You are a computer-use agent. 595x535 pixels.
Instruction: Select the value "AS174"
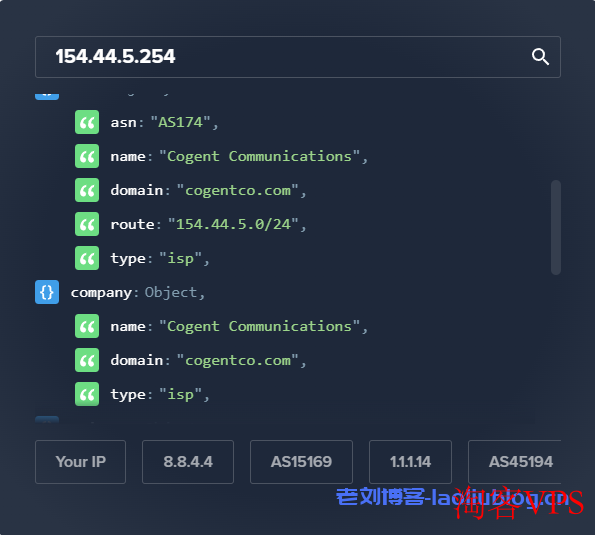coord(181,122)
